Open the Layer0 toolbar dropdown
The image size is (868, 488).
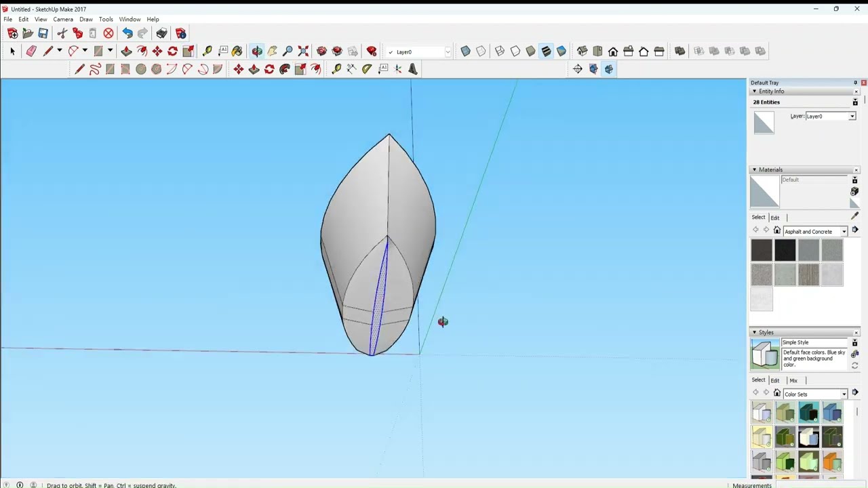[448, 52]
